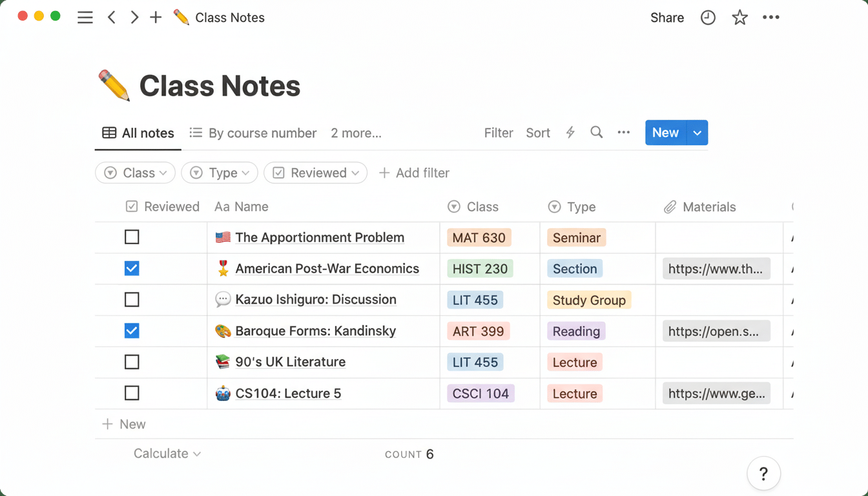This screenshot has height=496, width=868.
Task: Mark CS104: Lecture 5 as reviewed
Action: point(132,393)
